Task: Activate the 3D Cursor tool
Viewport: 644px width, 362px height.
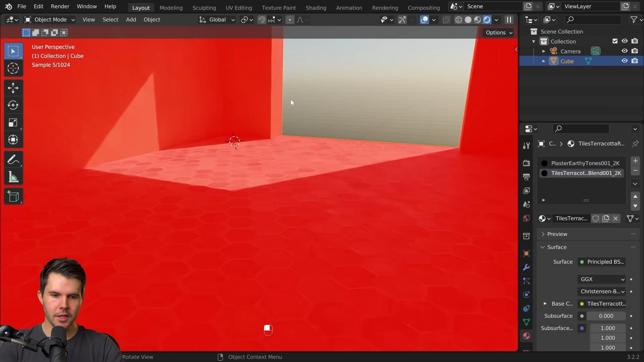Action: pos(13,68)
